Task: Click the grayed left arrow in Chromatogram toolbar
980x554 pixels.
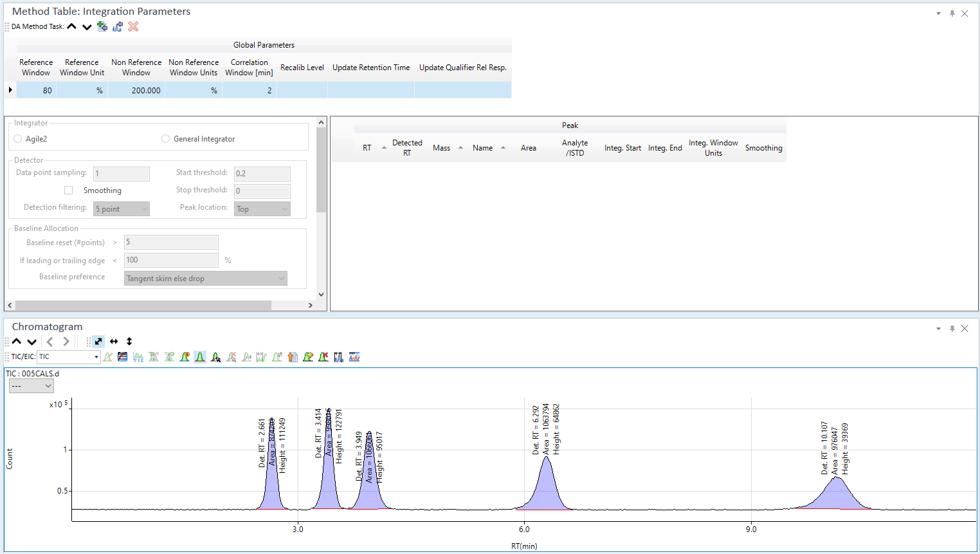Action: click(x=50, y=342)
